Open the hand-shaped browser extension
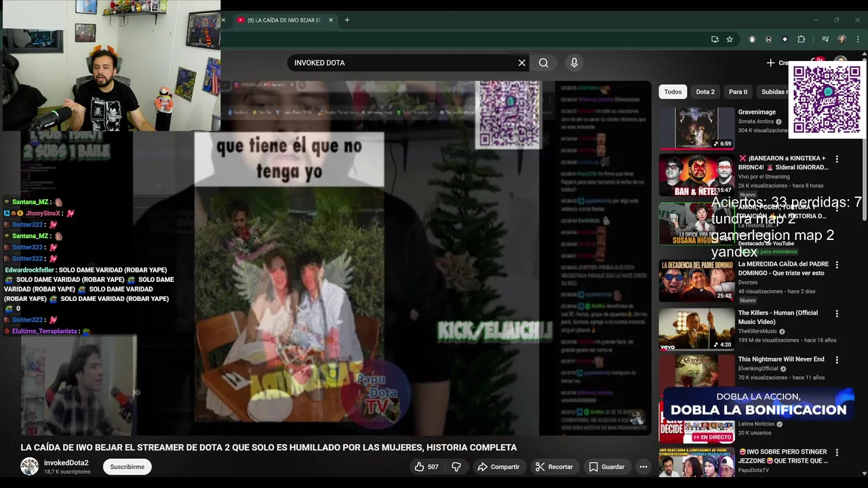Viewport: 868px width, 488px height. 752,39
